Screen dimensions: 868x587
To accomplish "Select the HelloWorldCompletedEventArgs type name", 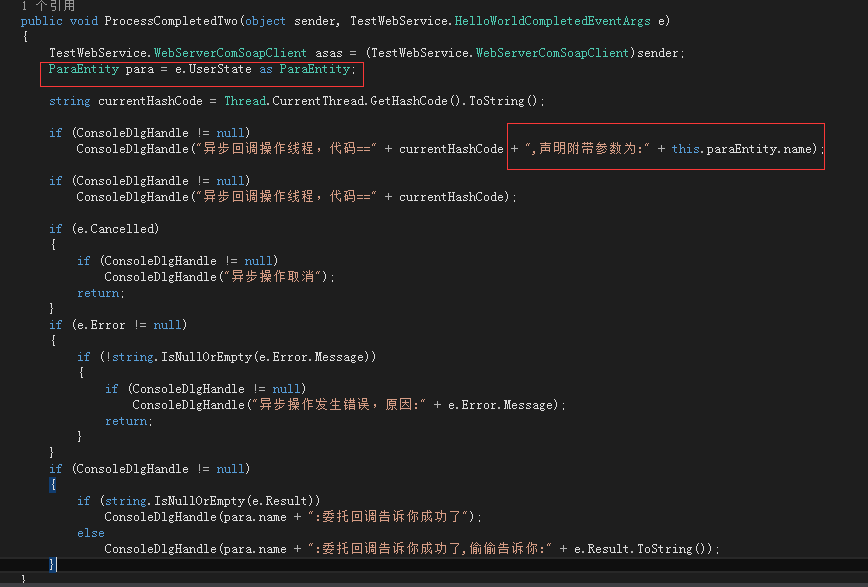I will click(x=552, y=21).
